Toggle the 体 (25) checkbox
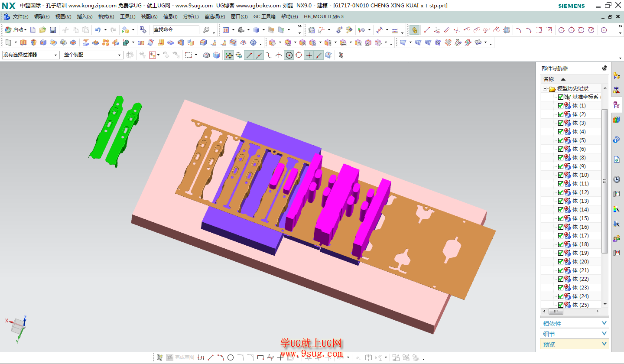The height and width of the screenshot is (364, 624). tap(561, 305)
